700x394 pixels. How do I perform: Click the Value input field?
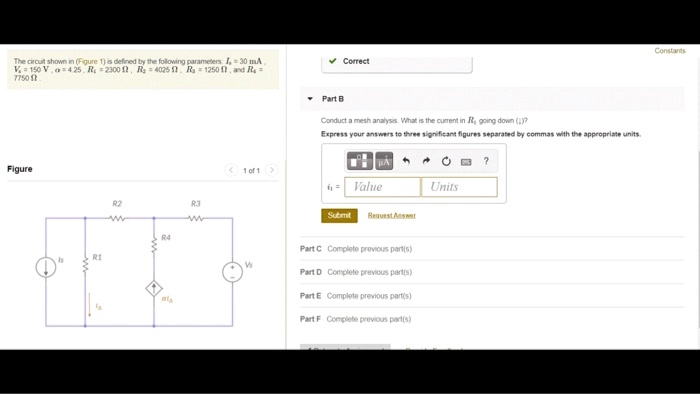coord(382,187)
